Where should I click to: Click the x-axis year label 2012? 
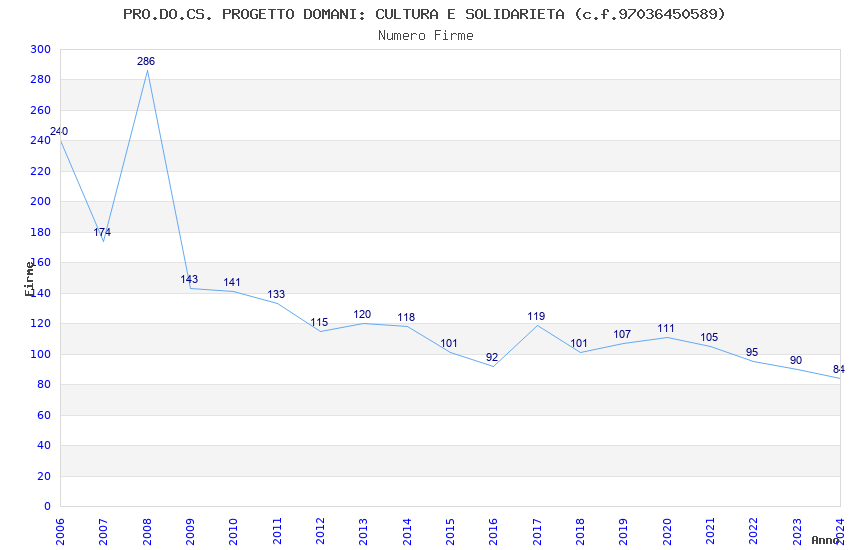point(320,531)
